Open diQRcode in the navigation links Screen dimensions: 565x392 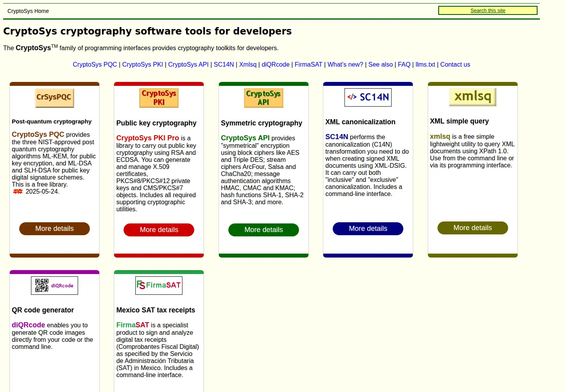point(275,65)
